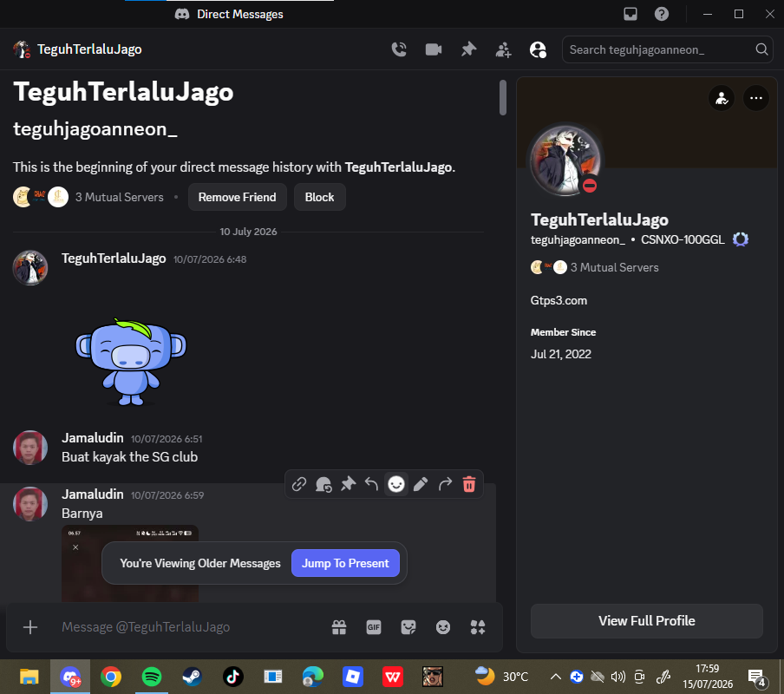Send a gift via gift icon
Viewport: 784px width, 694px height.
coord(339,627)
